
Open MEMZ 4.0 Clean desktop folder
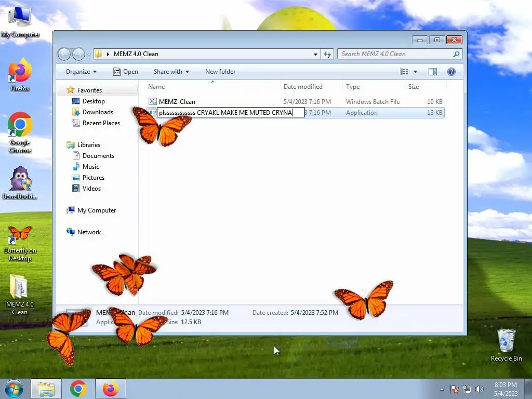coord(20,295)
